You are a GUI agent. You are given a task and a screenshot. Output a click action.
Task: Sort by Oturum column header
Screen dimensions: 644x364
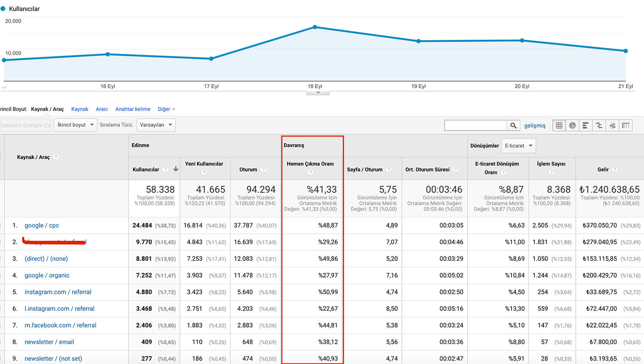tap(248, 169)
